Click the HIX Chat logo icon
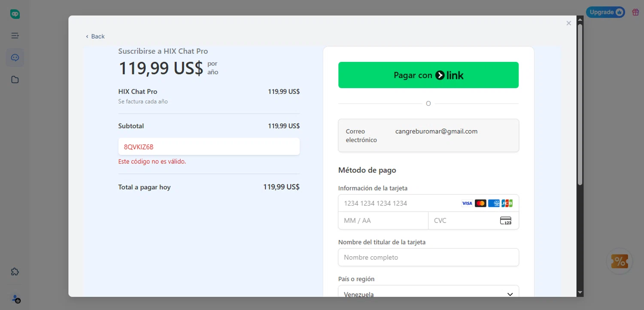 (15, 14)
